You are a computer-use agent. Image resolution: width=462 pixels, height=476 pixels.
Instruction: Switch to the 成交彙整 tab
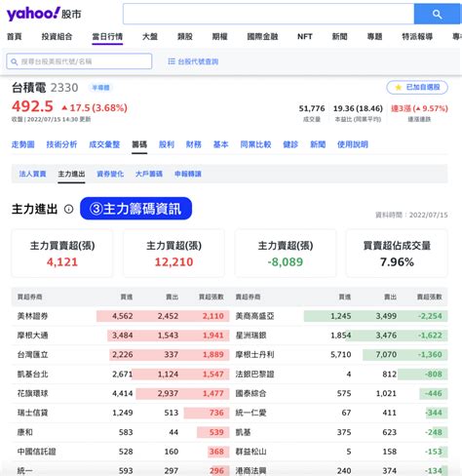[104, 144]
